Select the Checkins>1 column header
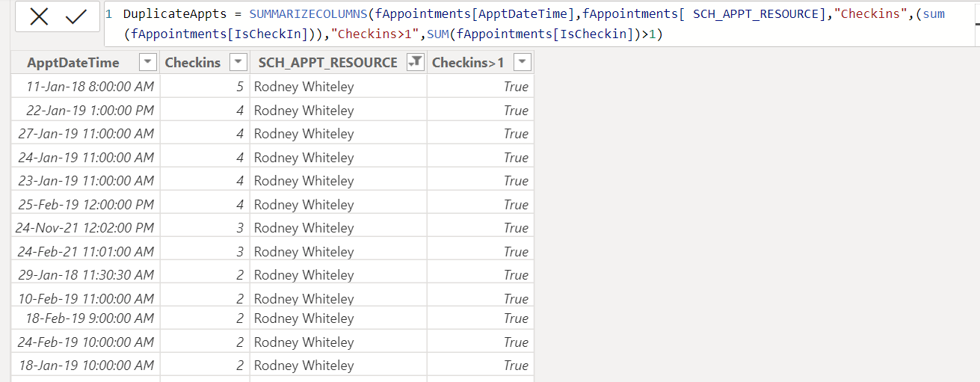Image resolution: width=980 pixels, height=382 pixels. (x=468, y=63)
